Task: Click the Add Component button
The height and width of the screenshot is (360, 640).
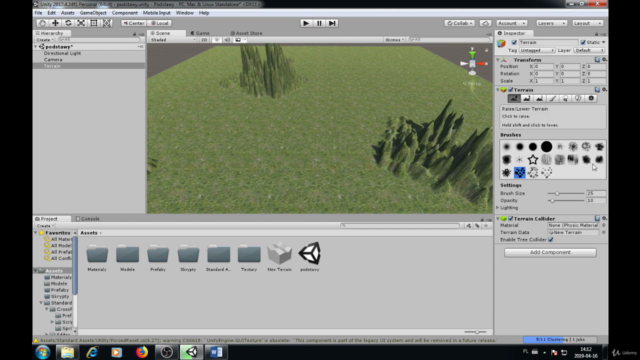Action: coord(550,253)
